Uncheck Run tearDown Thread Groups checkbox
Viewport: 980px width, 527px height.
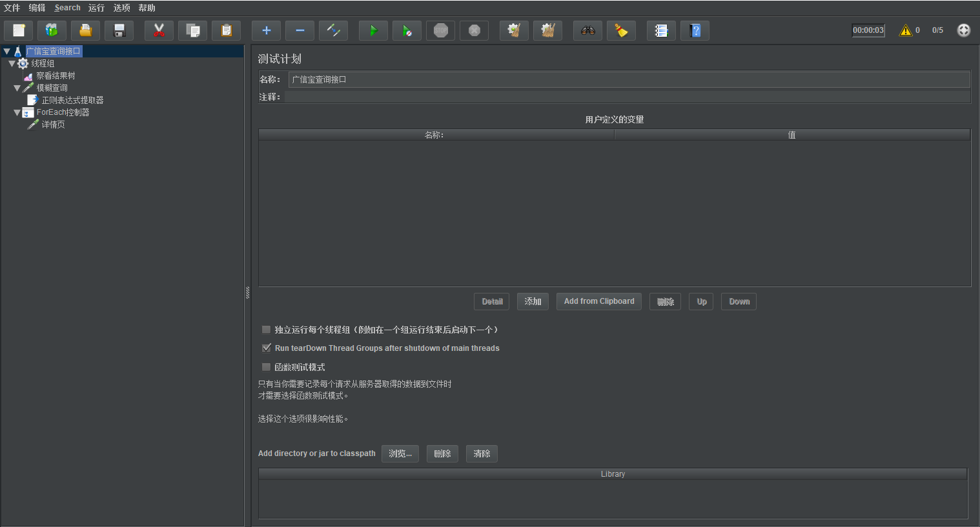[266, 348]
